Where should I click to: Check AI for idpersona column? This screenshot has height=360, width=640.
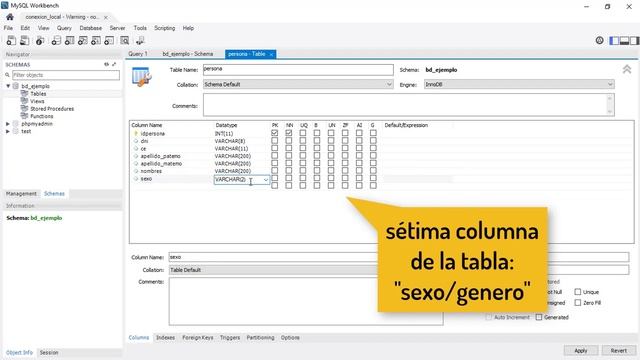(359, 133)
